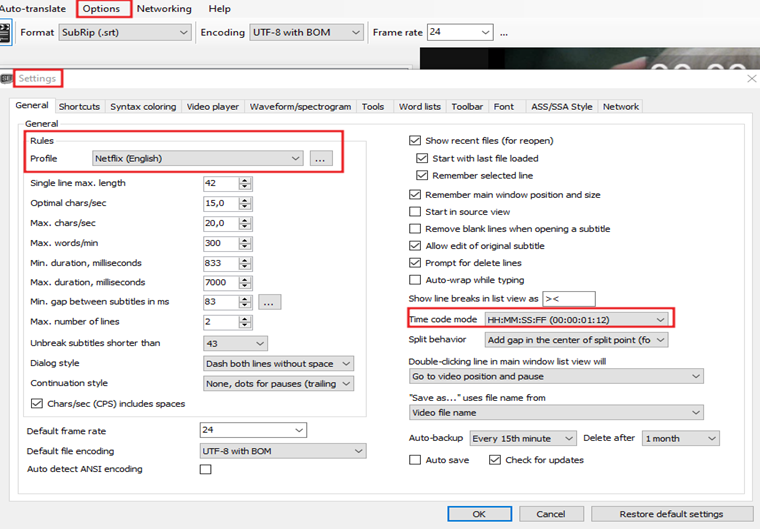The image size is (760, 529).
Task: Click the Max. duration milliseconds stepper arrows
Action: 245,283
